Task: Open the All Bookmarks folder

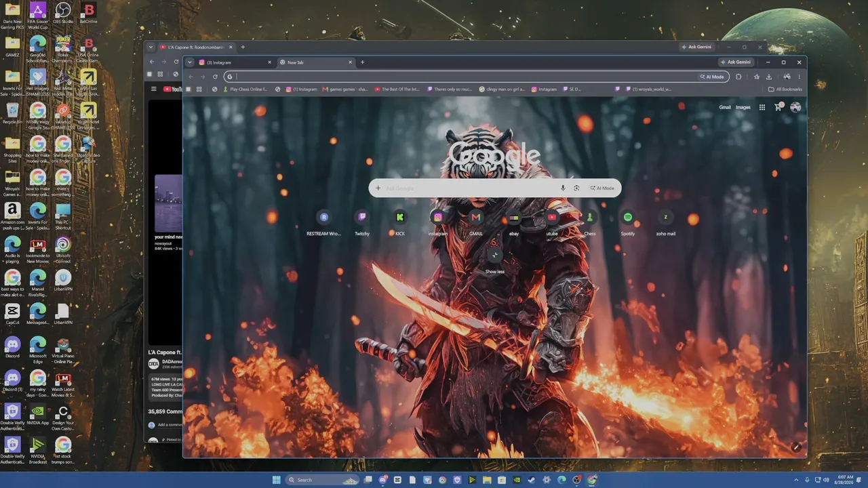Action: pyautogui.click(x=785, y=89)
